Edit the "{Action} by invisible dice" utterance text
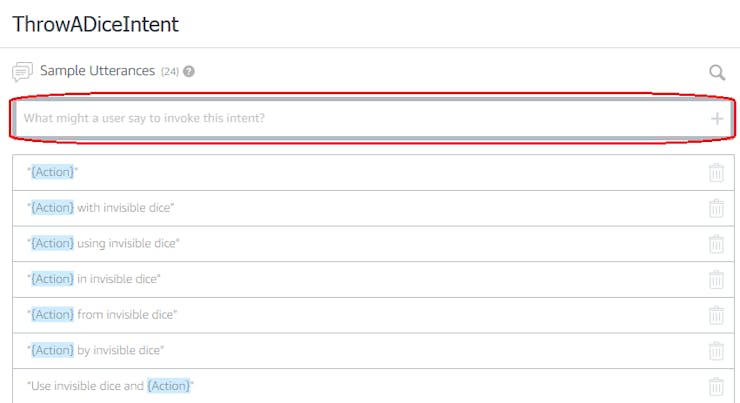This screenshot has width=740, height=403. (95, 350)
